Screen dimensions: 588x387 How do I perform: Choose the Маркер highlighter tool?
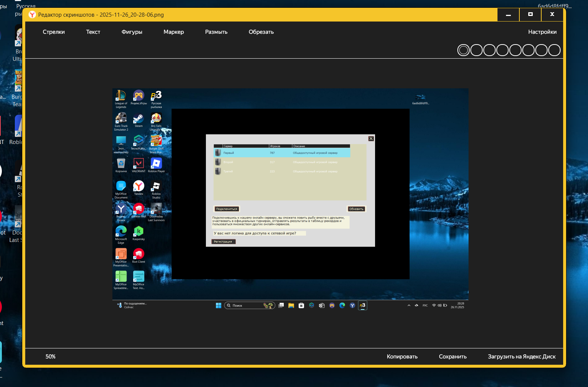(x=174, y=32)
